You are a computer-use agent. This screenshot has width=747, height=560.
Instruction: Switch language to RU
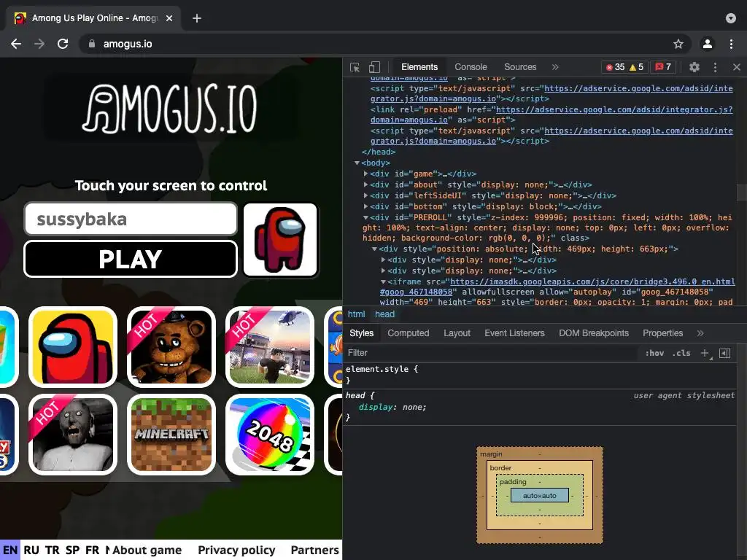(31, 550)
